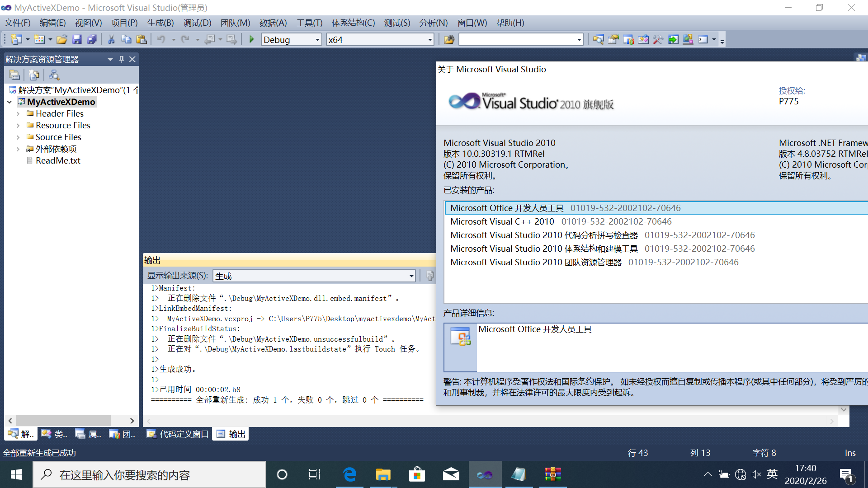The image size is (868, 488).
Task: Open the 调试(D) debug menu
Action: point(197,23)
